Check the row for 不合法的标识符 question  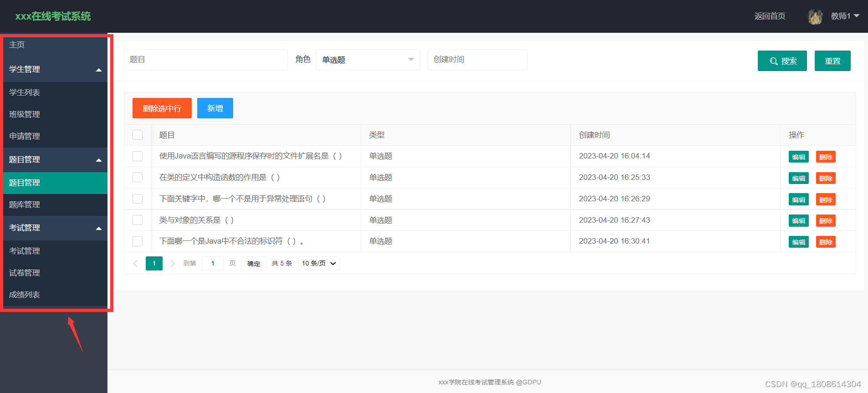pos(138,241)
